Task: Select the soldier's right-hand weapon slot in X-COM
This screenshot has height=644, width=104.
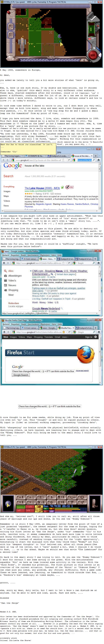Action: 94,503
